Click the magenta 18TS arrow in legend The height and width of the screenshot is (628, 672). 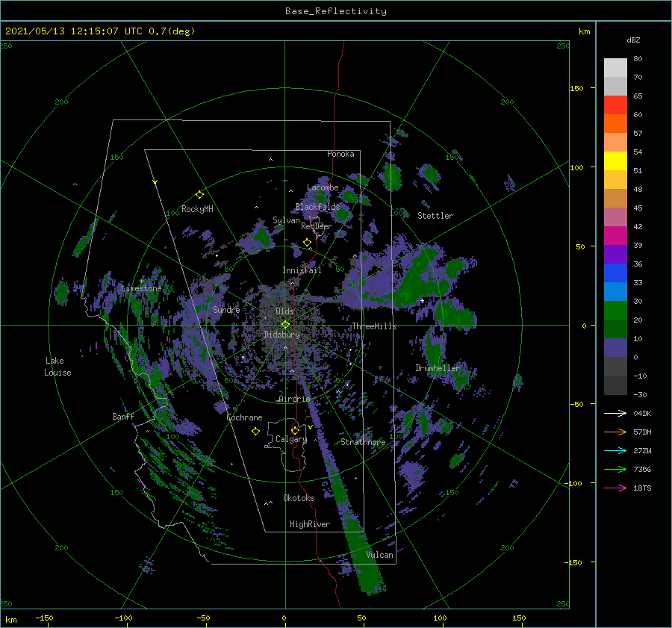pyautogui.click(x=615, y=488)
